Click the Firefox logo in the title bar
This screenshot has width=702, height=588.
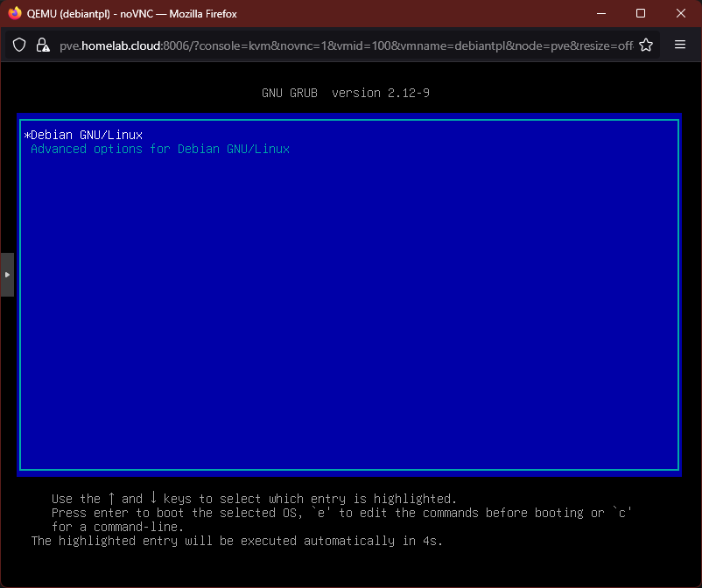[x=15, y=13]
